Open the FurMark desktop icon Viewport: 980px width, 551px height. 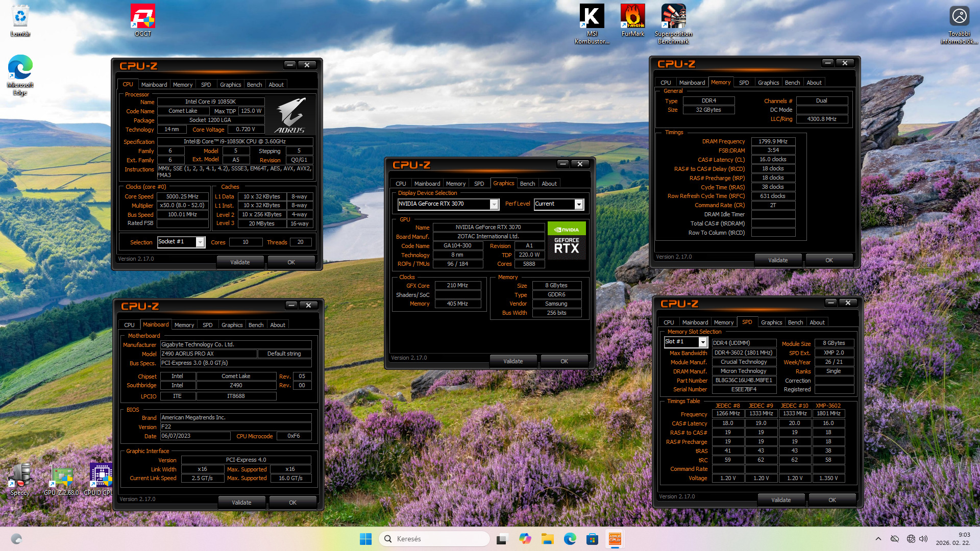point(632,20)
